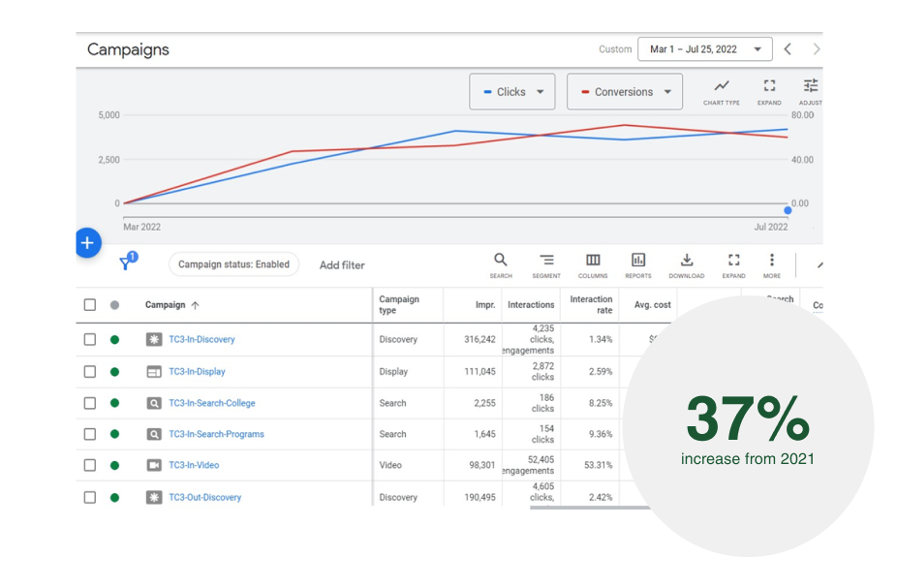Screen dimensions: 897x588
Task: Click the blue chart range handle dot
Action: click(788, 210)
